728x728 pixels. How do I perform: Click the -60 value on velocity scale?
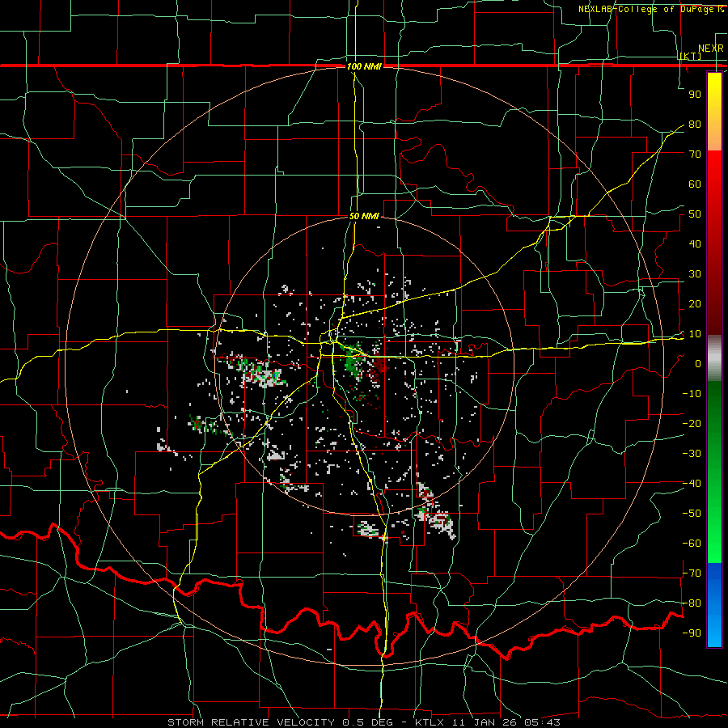click(x=692, y=544)
